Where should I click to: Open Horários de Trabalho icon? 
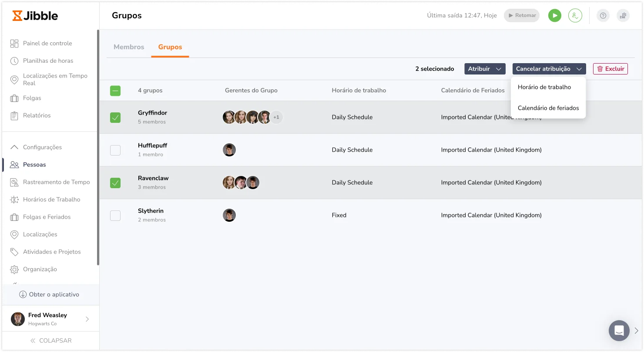point(14,200)
